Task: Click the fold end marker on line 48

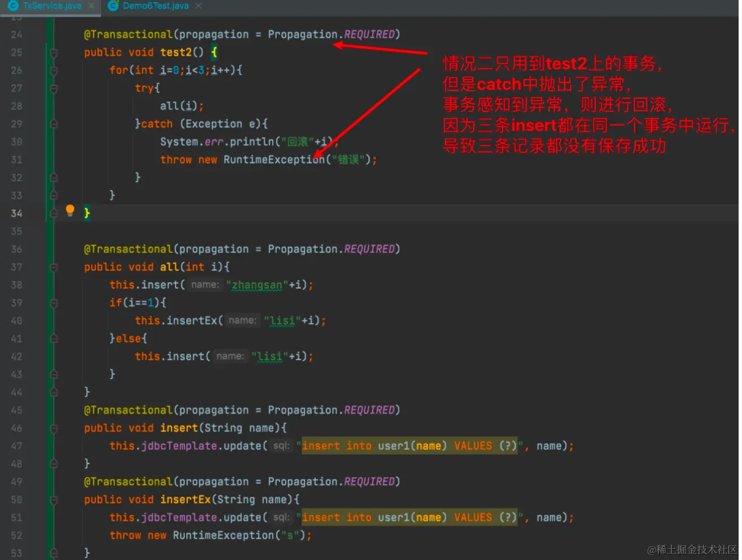Action: tap(54, 464)
